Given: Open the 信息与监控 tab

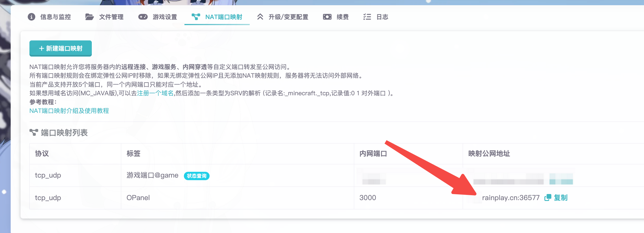Looking at the screenshot, I should click(x=55, y=17).
